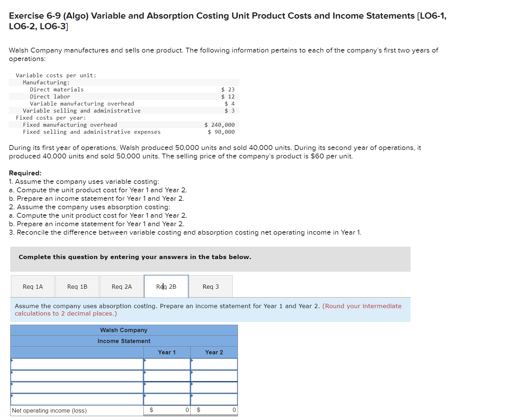Click the Income Statement header bar
The image size is (508, 420).
[124, 341]
